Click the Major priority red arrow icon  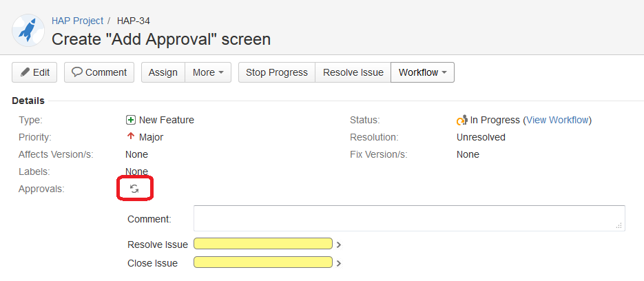131,136
